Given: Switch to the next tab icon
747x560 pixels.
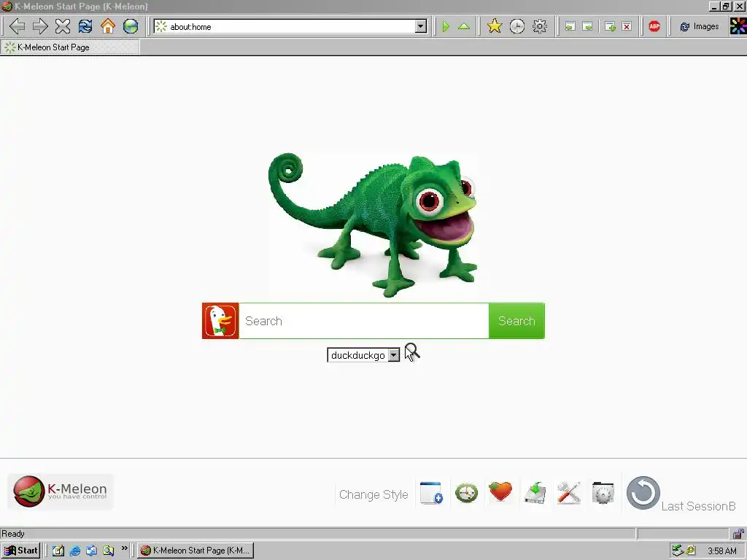Looking at the screenshot, I should 588,27.
